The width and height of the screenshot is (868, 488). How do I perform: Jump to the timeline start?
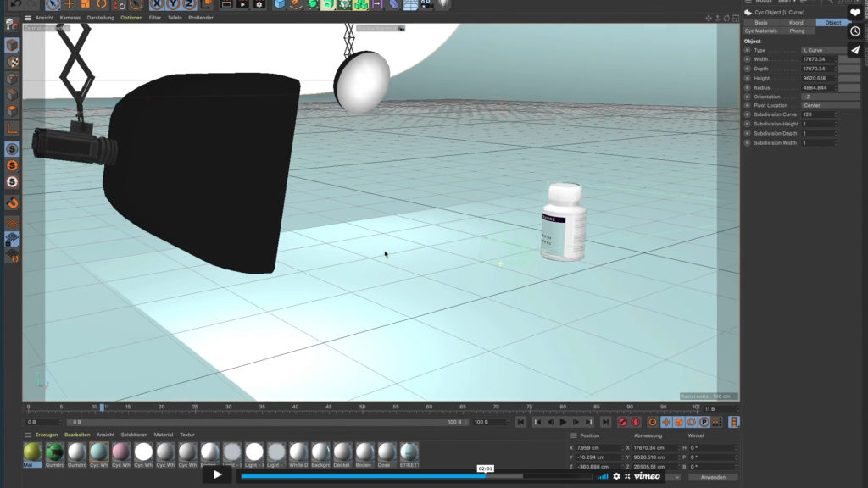click(520, 422)
